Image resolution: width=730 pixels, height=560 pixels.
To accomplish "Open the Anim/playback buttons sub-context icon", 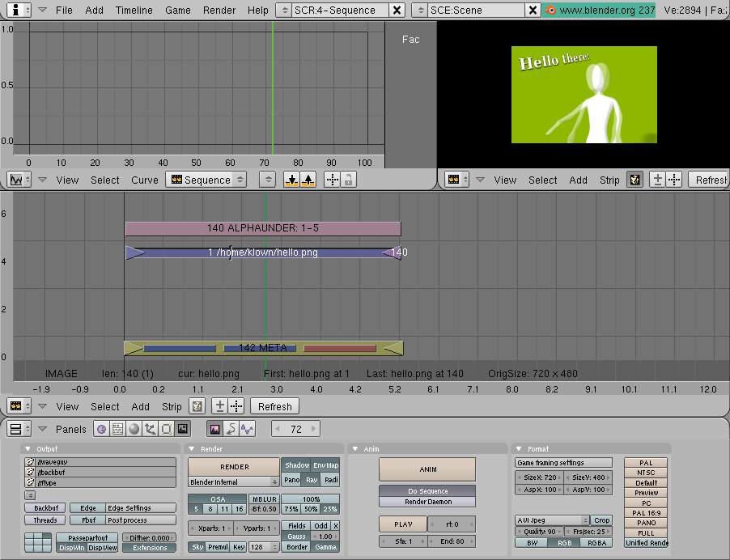I will coord(231,429).
